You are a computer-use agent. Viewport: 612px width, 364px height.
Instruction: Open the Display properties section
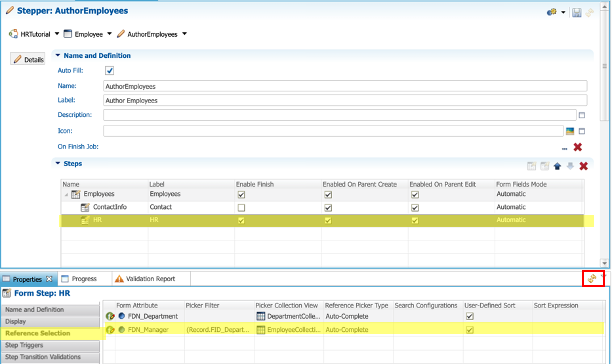50,321
